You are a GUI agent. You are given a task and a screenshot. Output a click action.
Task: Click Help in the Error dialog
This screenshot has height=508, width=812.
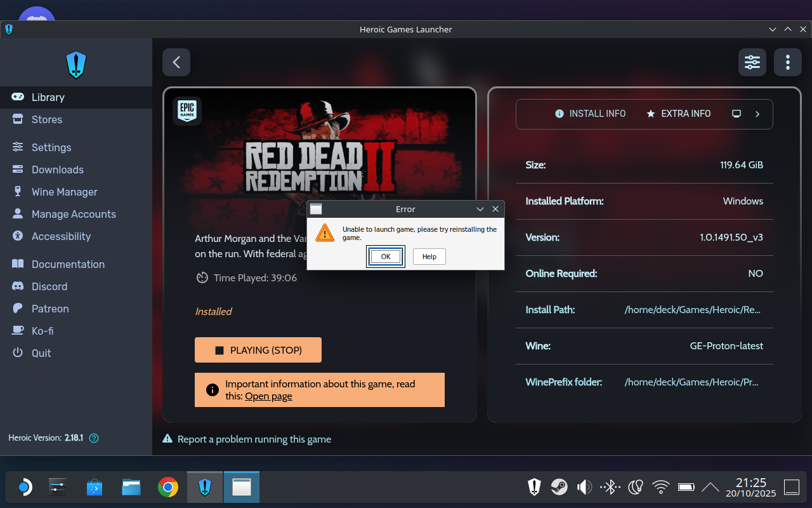(429, 257)
